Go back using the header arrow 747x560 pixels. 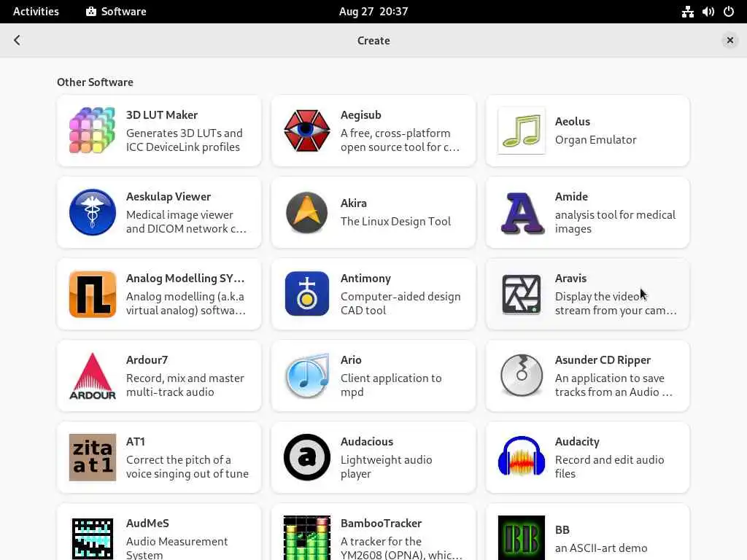point(18,41)
